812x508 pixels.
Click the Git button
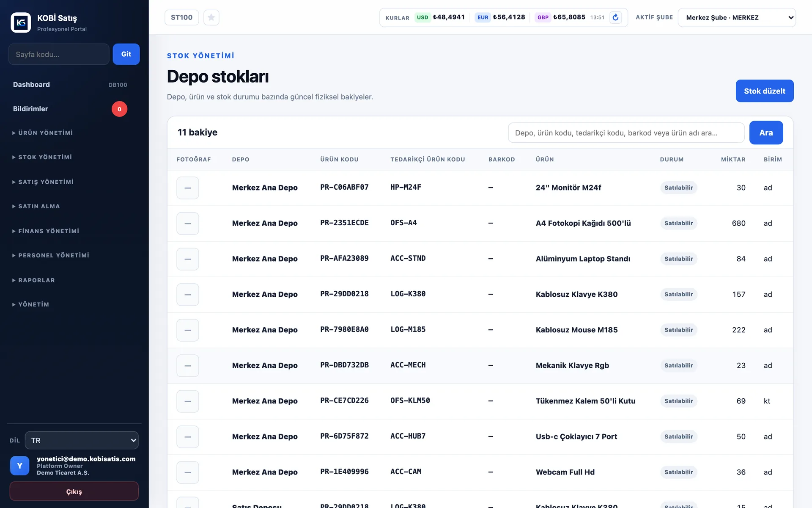coord(126,54)
